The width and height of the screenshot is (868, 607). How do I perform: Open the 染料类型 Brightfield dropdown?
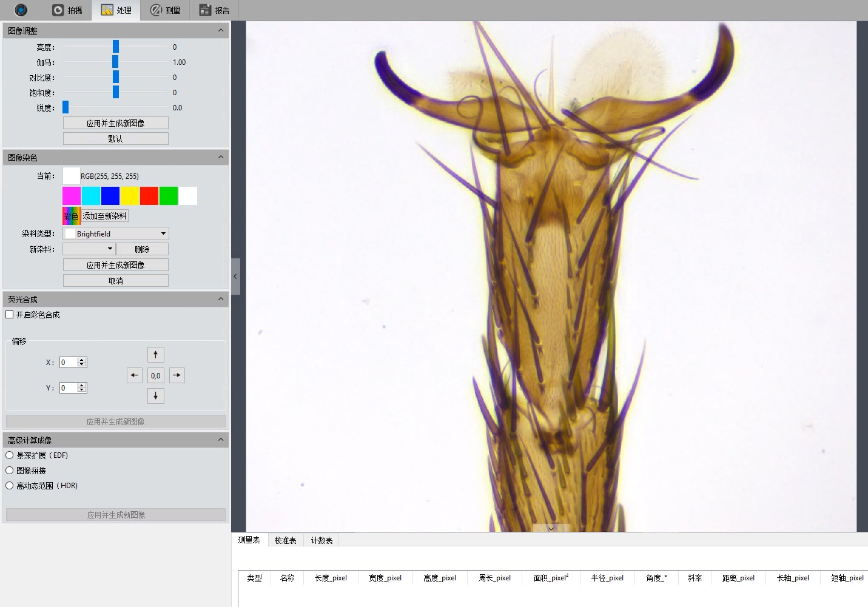tap(116, 233)
